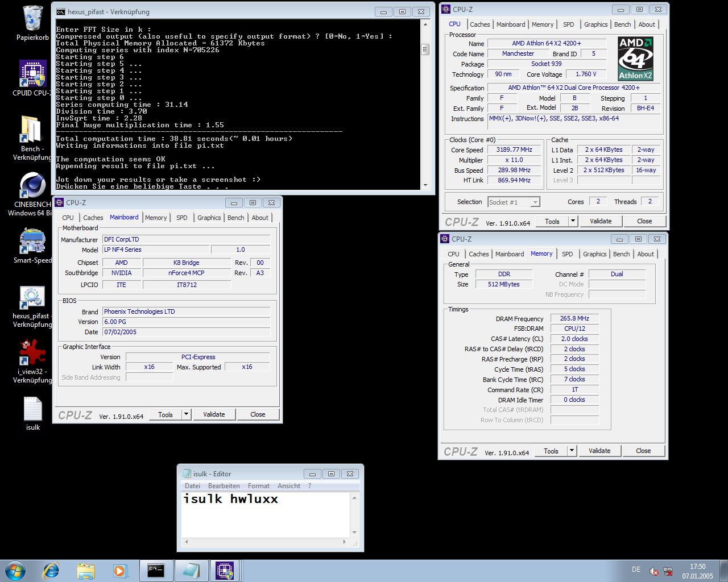This screenshot has height=582, width=728.
Task: Click the hexus_pifast console window title icon
Action: (61, 11)
